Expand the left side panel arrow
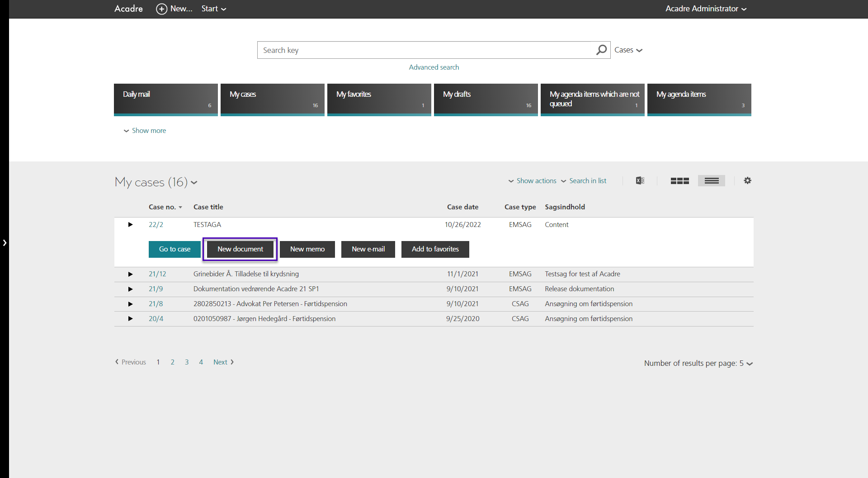The width and height of the screenshot is (868, 478). point(5,243)
